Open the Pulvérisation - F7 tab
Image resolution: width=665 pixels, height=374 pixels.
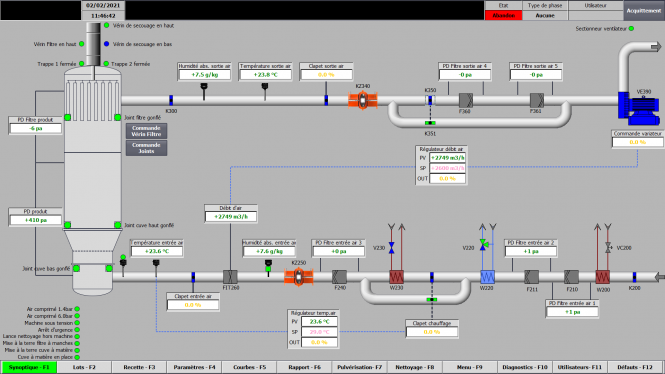(x=360, y=367)
